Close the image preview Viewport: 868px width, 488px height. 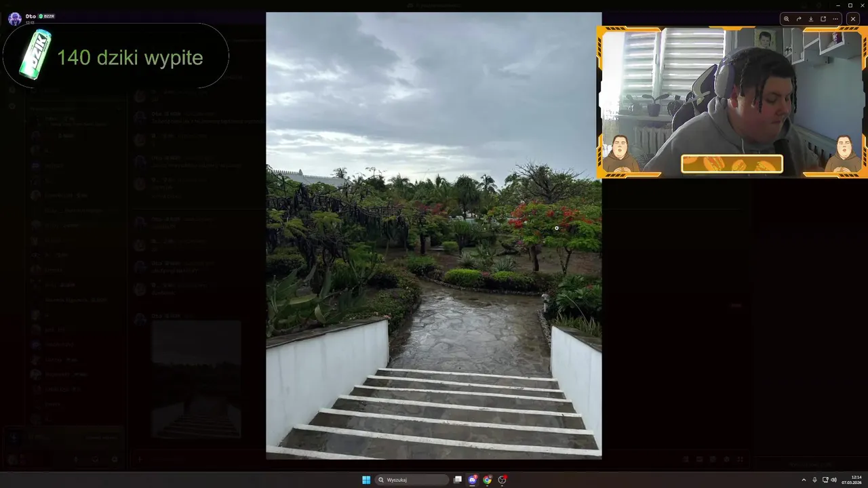(x=853, y=19)
